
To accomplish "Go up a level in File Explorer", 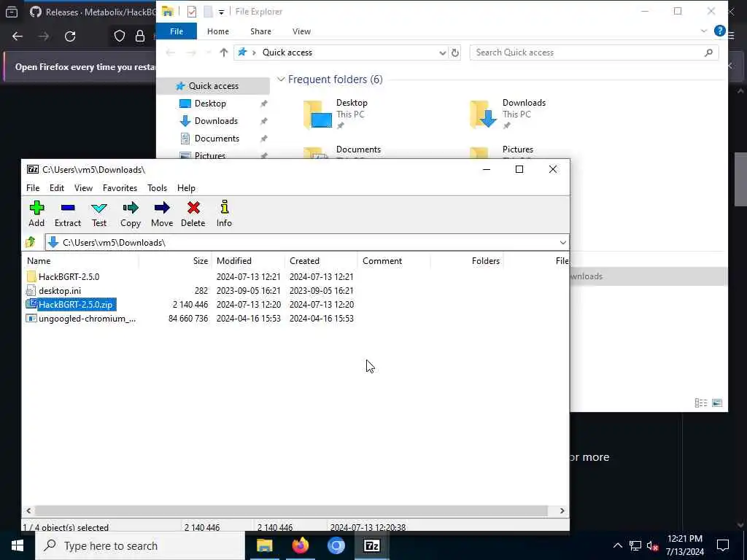I will (223, 52).
